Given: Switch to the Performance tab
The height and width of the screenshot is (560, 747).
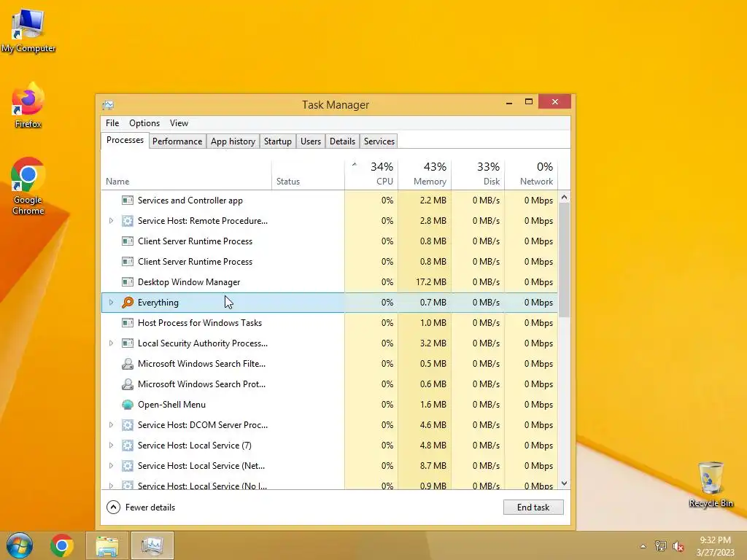Looking at the screenshot, I should 177,141.
